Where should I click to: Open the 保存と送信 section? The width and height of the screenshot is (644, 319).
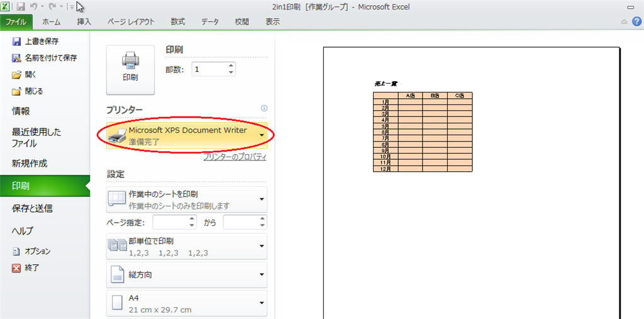click(x=32, y=208)
